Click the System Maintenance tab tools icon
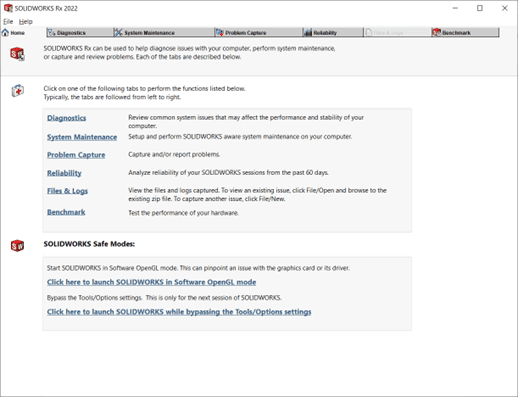The height and width of the screenshot is (397, 518). click(118, 32)
